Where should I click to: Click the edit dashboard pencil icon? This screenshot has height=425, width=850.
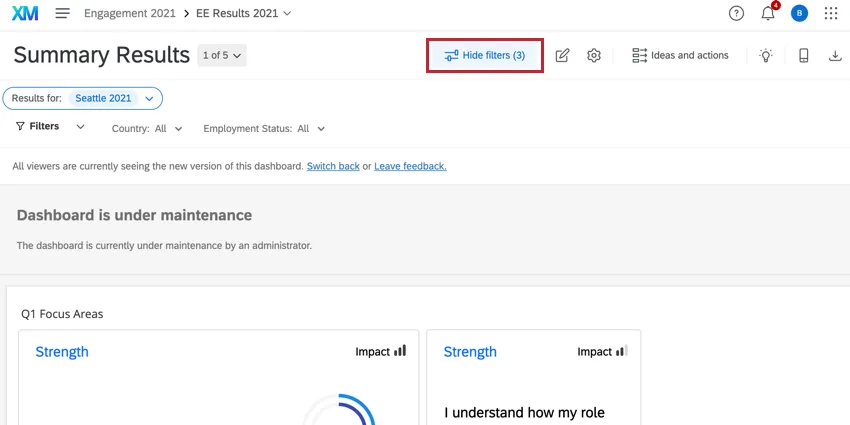[562, 56]
